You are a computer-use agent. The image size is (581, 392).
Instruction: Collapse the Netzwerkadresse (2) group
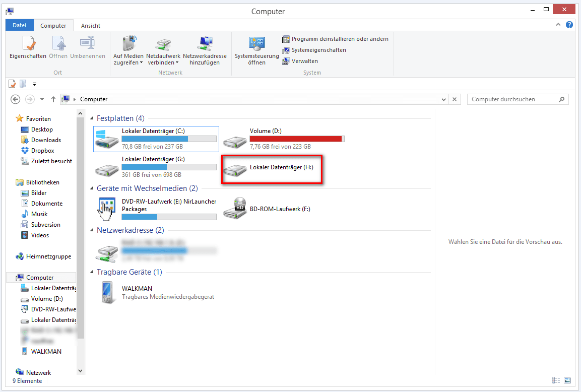(92, 230)
